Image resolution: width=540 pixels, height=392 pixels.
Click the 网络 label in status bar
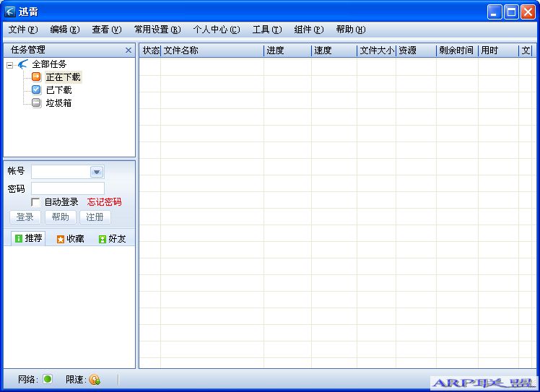pos(28,379)
